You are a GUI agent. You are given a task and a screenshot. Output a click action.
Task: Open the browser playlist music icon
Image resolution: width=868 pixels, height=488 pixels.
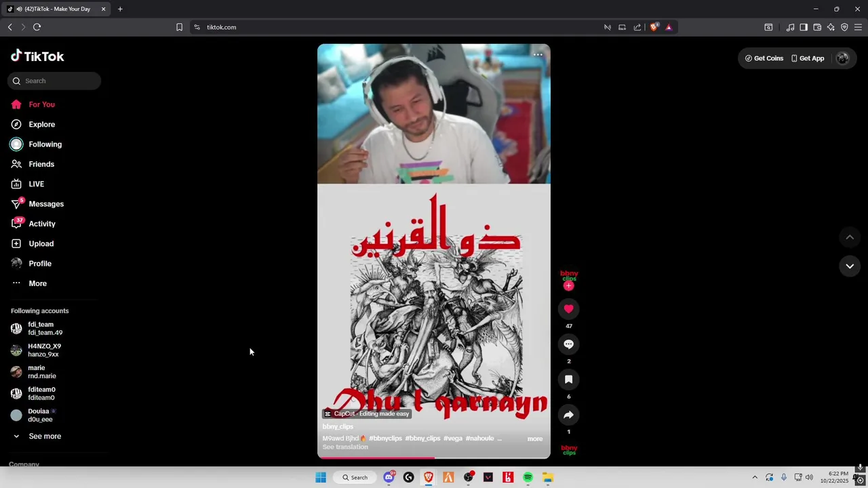[x=790, y=27]
